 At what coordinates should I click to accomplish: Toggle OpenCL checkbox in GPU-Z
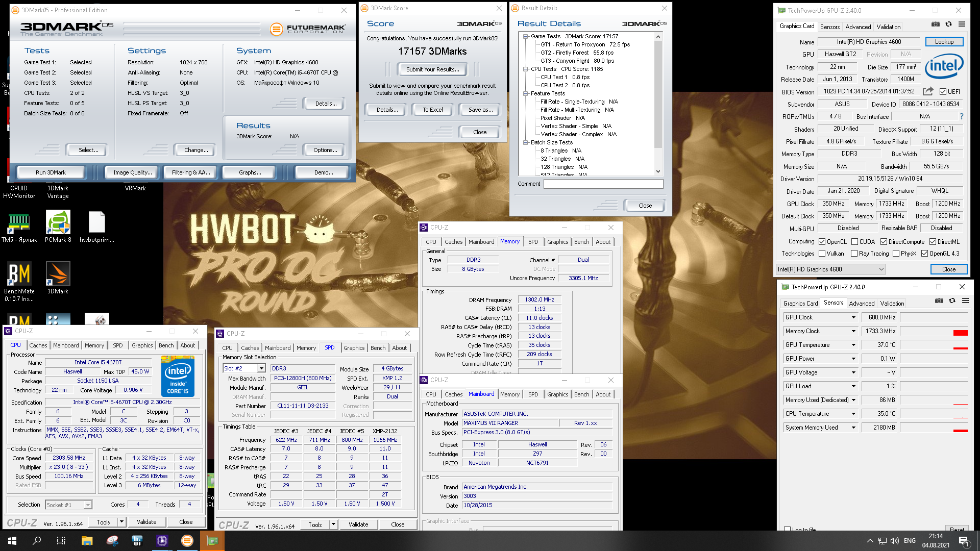[x=822, y=242]
